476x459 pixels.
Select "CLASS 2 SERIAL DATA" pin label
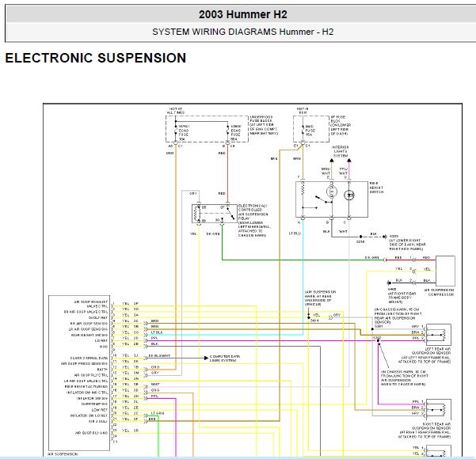coord(89,358)
